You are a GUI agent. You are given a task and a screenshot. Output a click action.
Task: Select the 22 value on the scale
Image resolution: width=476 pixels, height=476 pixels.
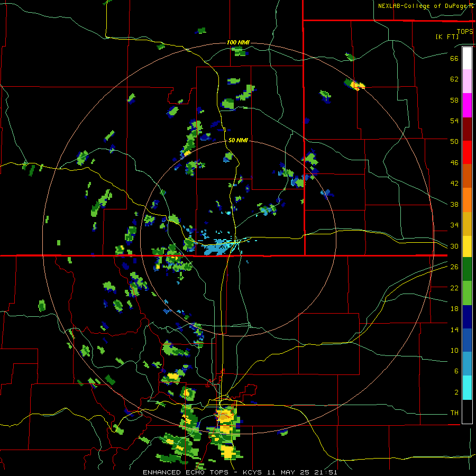454,288
